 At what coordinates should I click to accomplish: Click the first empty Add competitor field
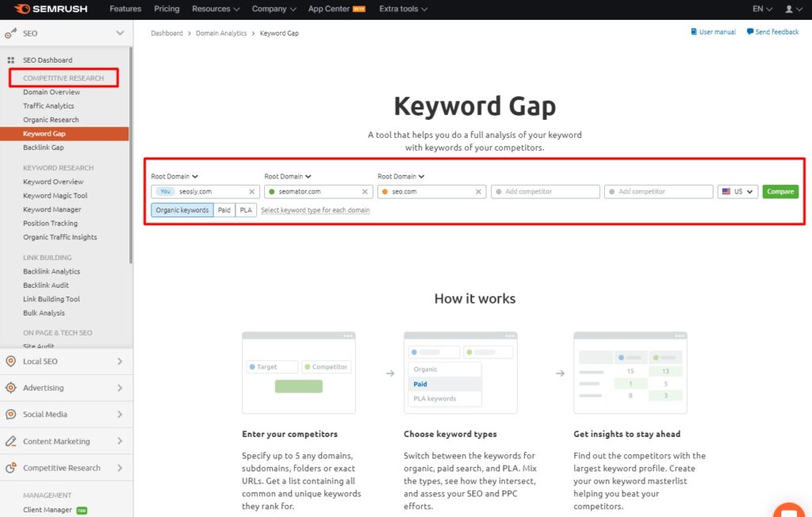(546, 192)
